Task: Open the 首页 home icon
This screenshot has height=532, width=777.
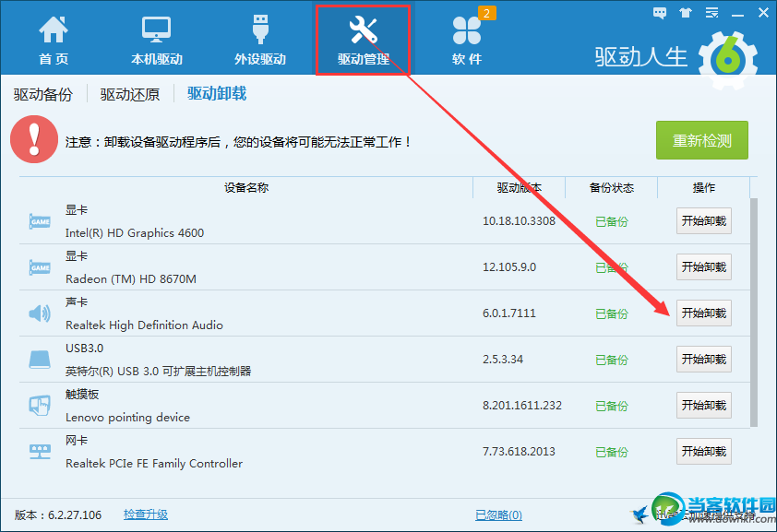Action: point(54,30)
